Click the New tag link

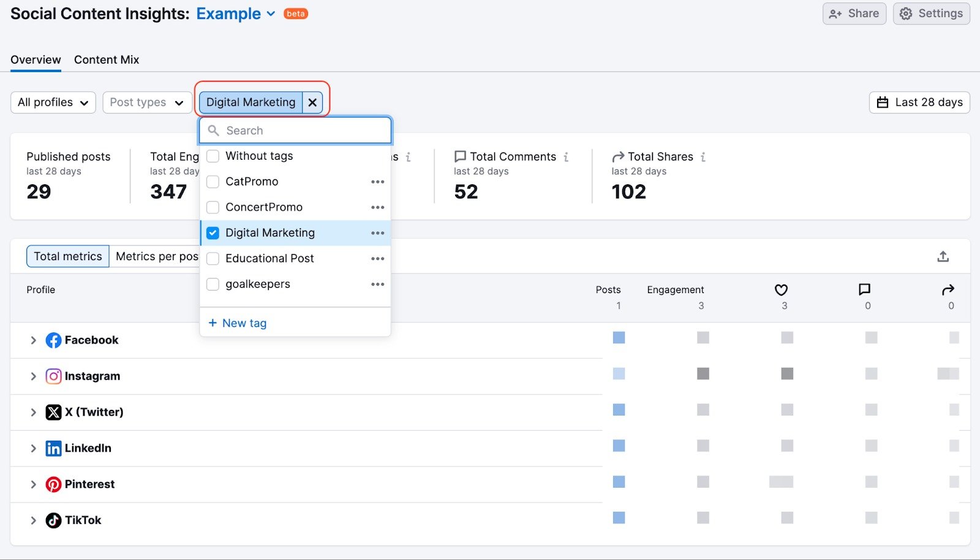click(x=238, y=323)
